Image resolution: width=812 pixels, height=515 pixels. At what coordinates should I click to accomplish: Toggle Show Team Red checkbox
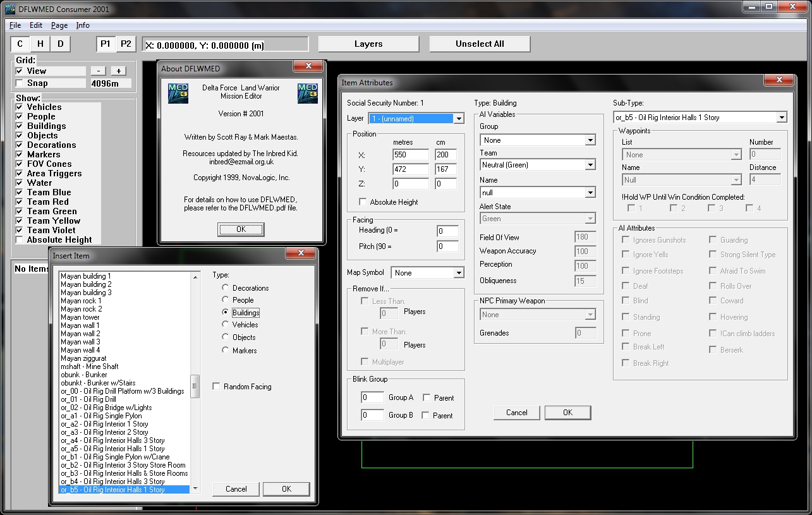tap(20, 202)
